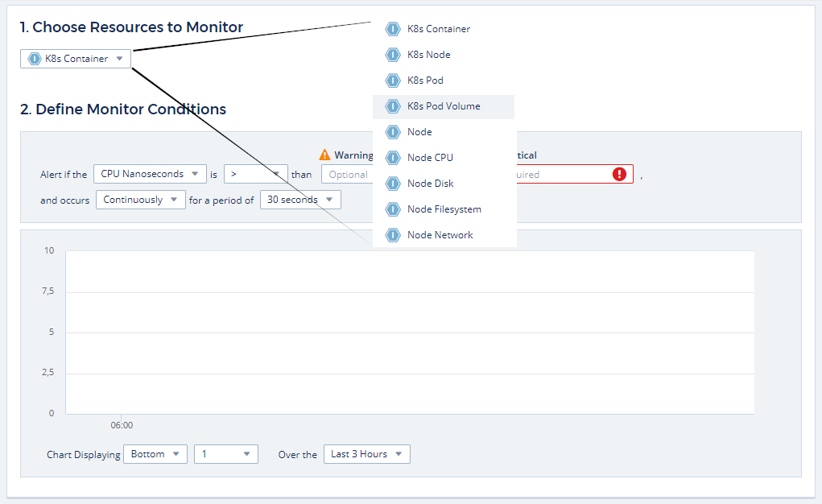822x504 pixels.
Task: Click the hexagon icon beside Node Filesystem
Action: [393, 209]
